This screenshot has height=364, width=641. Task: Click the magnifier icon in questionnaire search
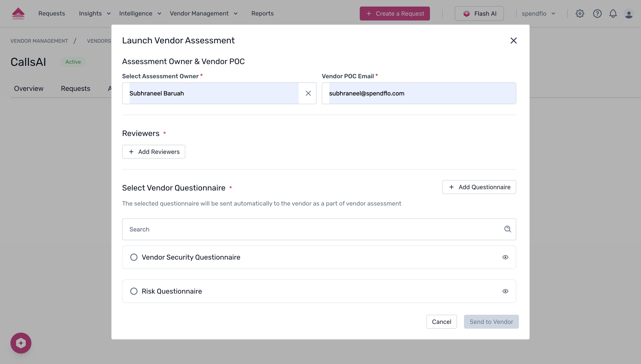tap(508, 229)
